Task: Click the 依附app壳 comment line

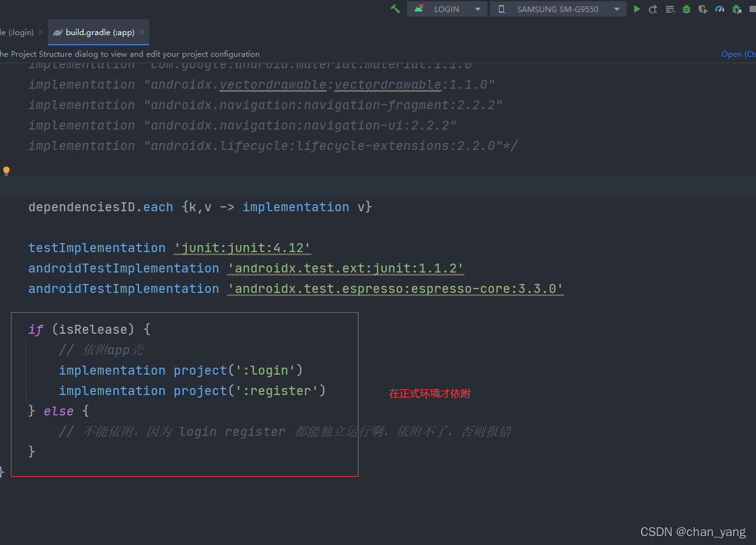Action: coord(101,350)
